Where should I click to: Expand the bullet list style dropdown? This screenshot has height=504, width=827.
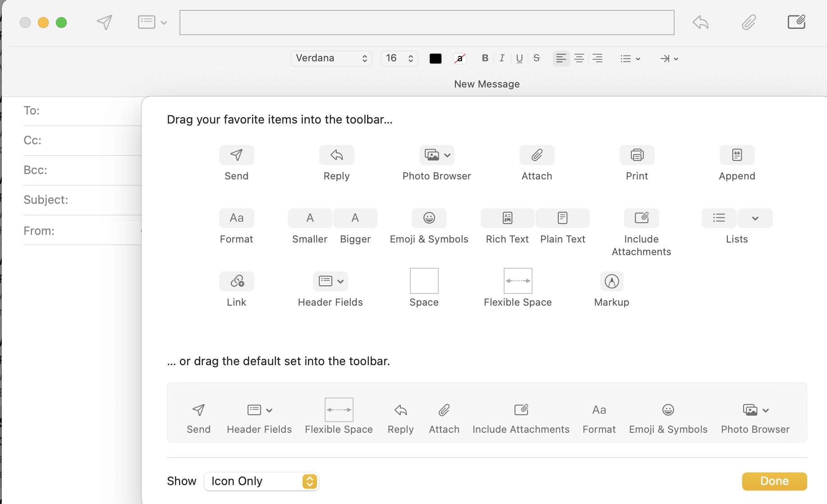click(x=630, y=59)
